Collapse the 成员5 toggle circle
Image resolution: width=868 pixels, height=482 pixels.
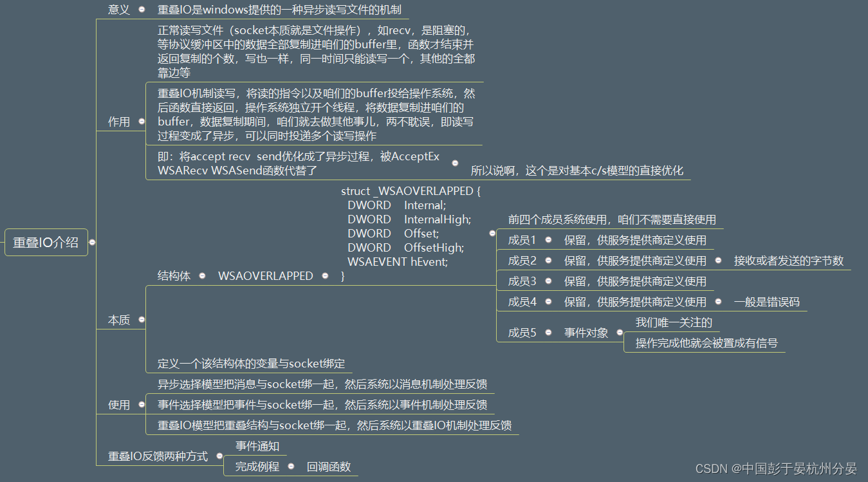tap(549, 333)
